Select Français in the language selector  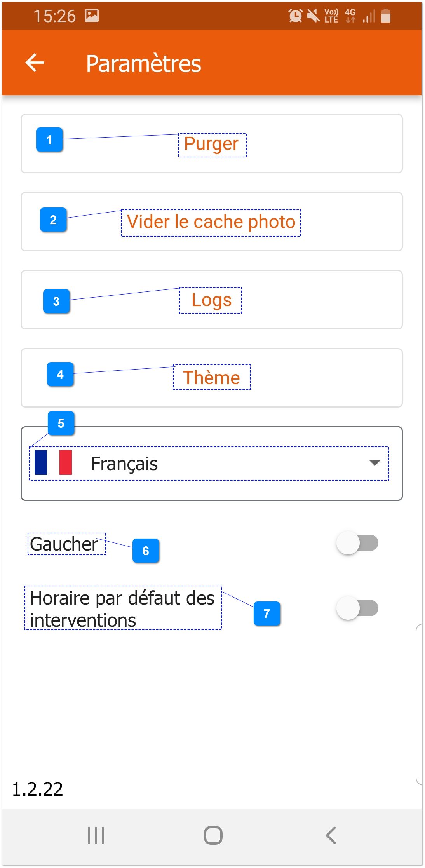tap(124, 464)
